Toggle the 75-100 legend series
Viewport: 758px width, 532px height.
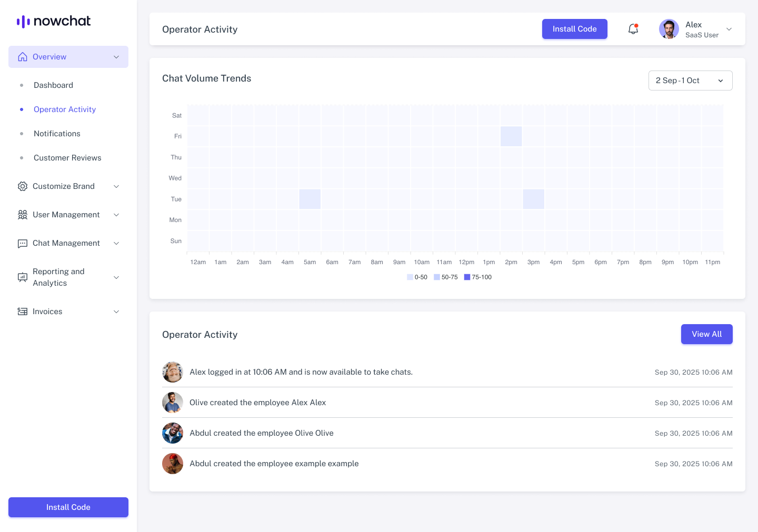[477, 277]
